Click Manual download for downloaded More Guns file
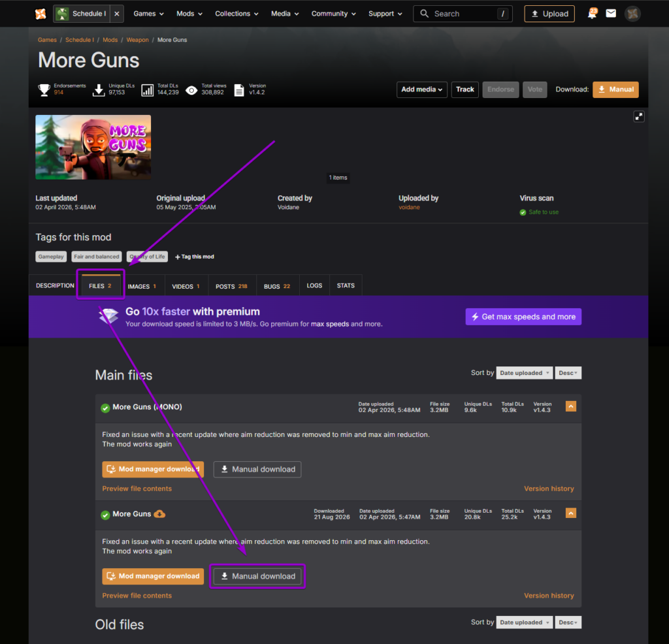 click(x=257, y=576)
